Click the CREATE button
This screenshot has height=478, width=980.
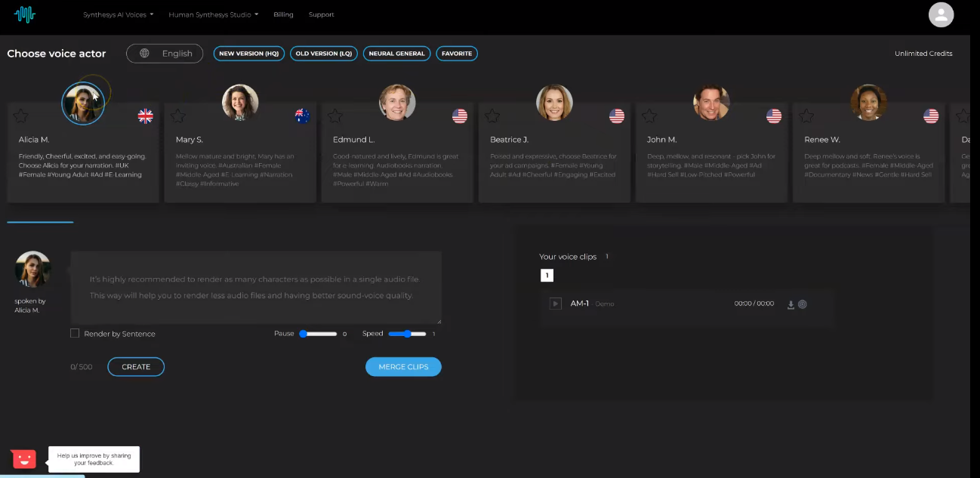(x=136, y=367)
